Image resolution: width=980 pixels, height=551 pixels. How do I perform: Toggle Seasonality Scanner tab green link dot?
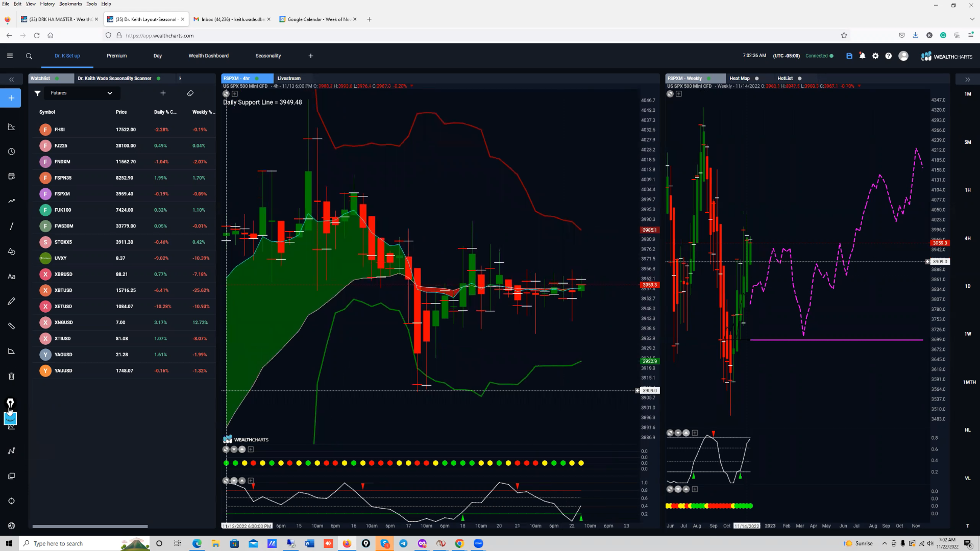coord(159,79)
